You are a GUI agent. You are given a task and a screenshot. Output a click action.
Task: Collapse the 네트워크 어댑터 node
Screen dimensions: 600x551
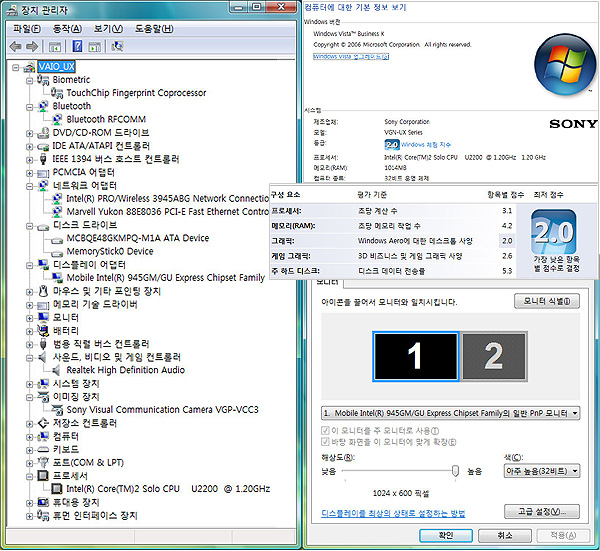tap(29, 186)
